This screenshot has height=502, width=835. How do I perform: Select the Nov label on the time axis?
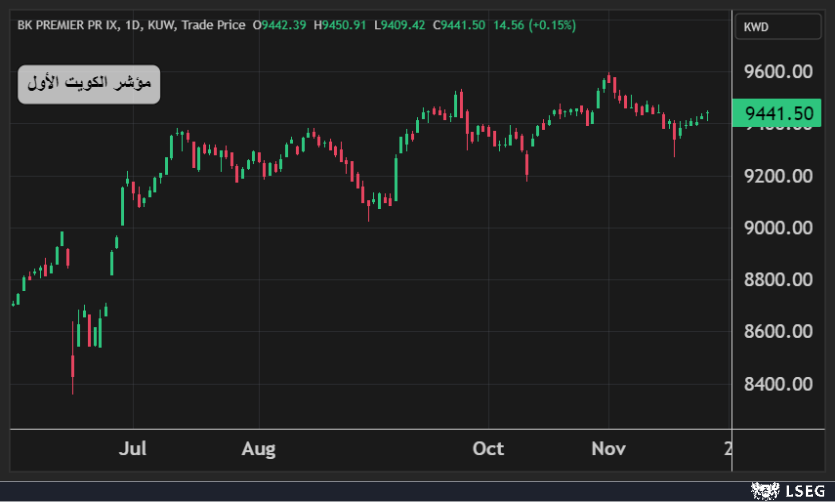click(607, 449)
